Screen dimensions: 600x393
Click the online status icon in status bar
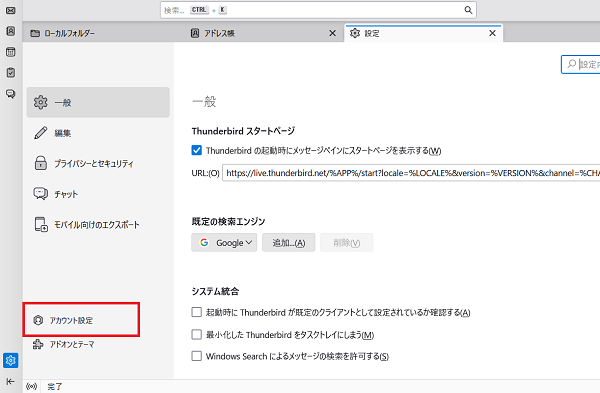point(31,386)
